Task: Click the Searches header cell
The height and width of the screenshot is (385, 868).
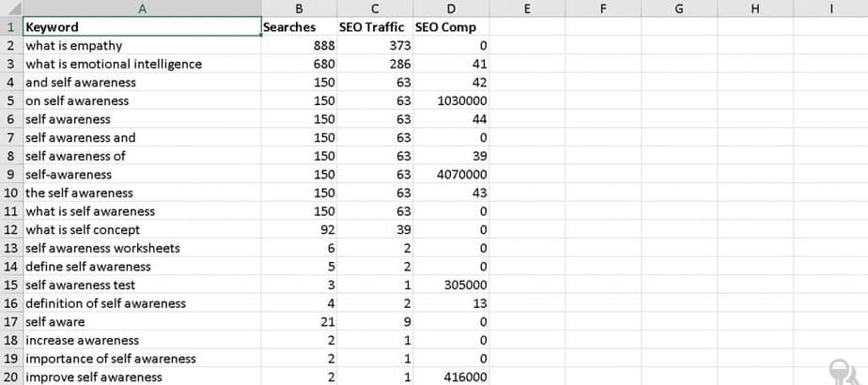Action: [x=299, y=26]
